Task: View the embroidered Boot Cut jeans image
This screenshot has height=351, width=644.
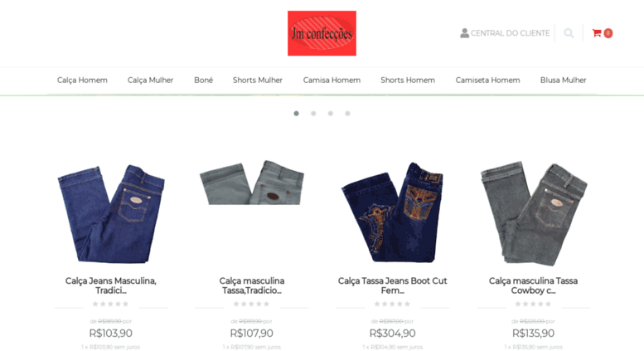Action: [393, 212]
